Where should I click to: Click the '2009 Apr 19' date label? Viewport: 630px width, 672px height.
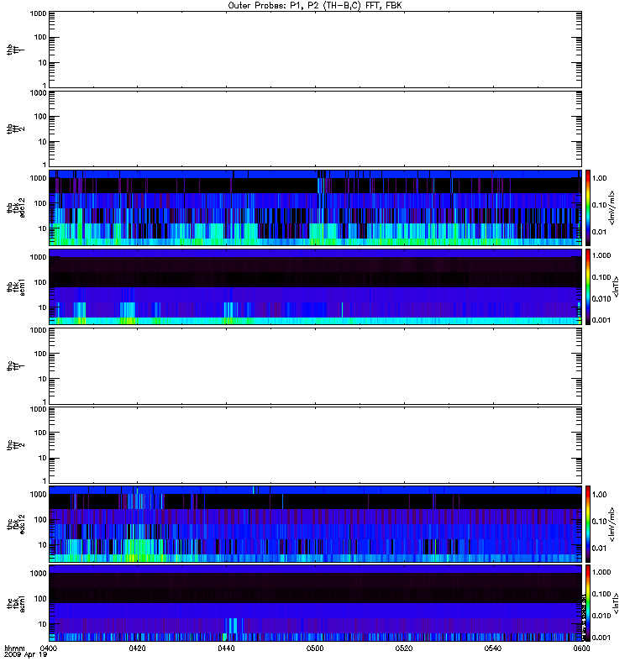(x=26, y=655)
